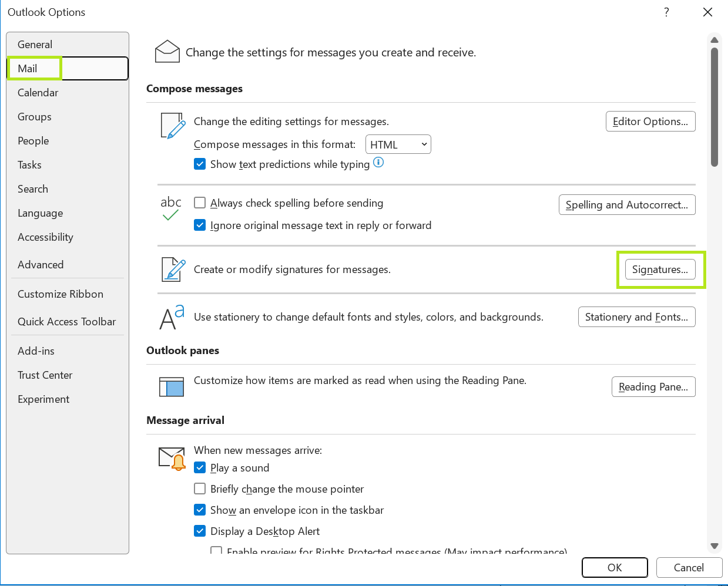Open the Calendar options category

[x=68, y=93]
